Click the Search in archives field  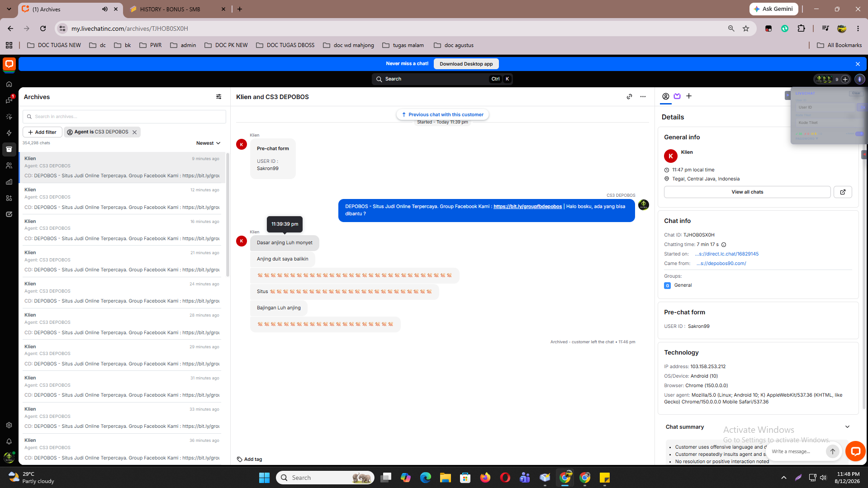tap(124, 117)
